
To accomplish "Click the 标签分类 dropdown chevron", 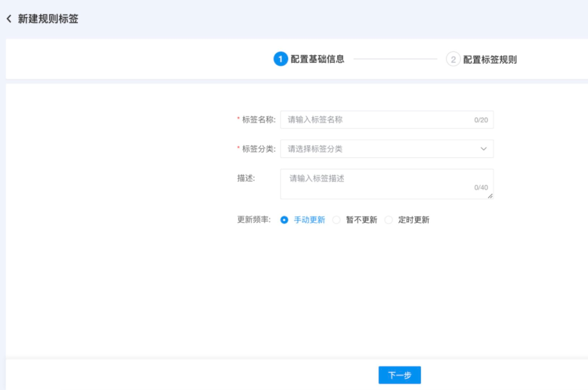I will point(483,149).
